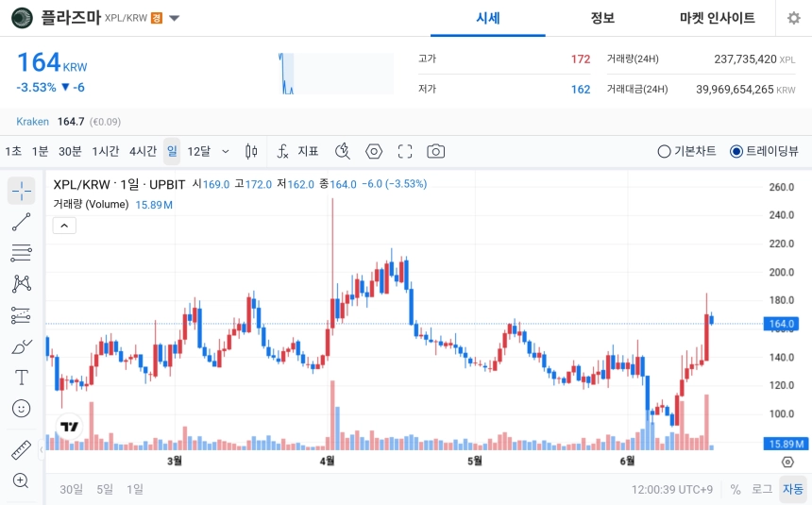Select the Text annotation tool

(21, 378)
